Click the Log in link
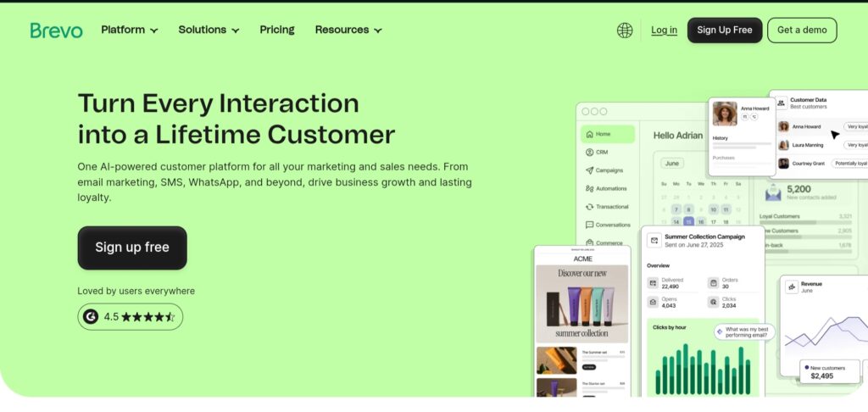Viewport: 868px width, 412px height. coord(664,31)
